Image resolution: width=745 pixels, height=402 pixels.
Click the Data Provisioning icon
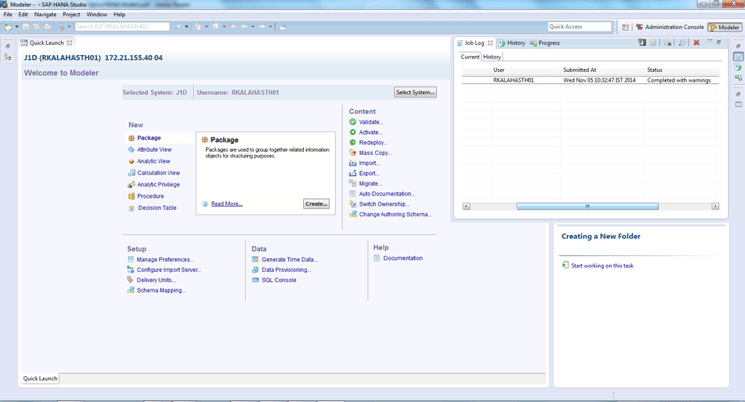click(x=255, y=270)
